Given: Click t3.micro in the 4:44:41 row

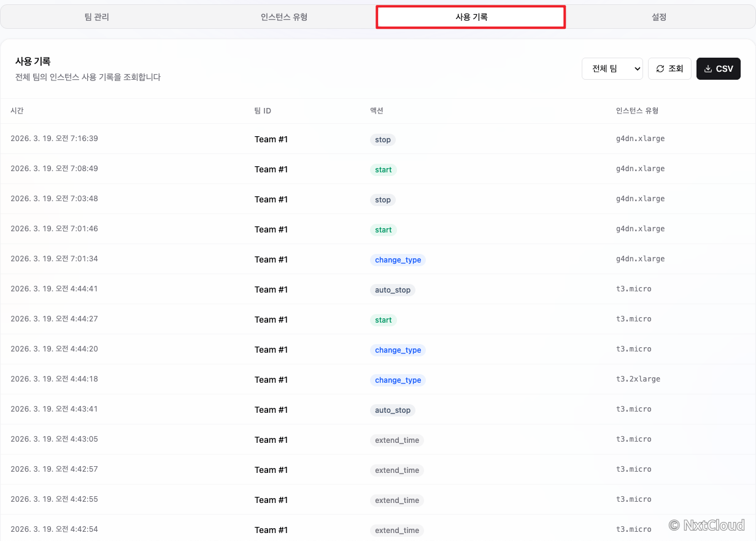Looking at the screenshot, I should pos(634,289).
